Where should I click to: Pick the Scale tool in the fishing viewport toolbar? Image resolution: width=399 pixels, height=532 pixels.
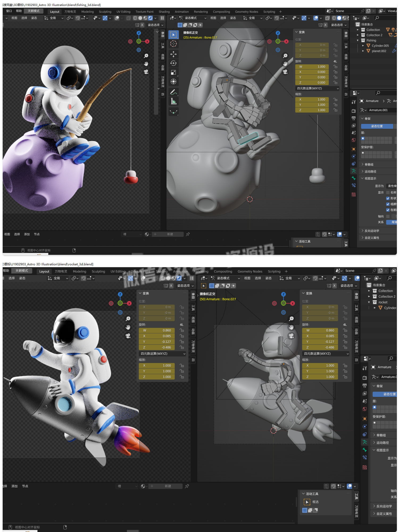pyautogui.click(x=173, y=72)
